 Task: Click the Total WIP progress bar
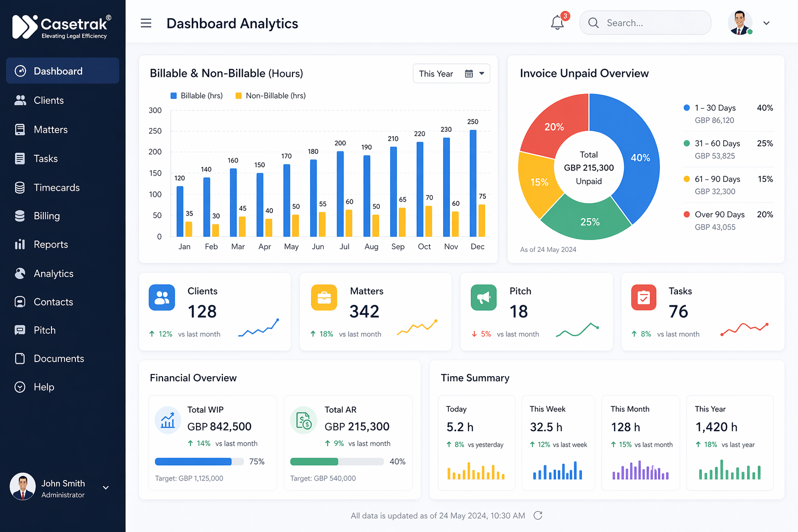(199, 461)
